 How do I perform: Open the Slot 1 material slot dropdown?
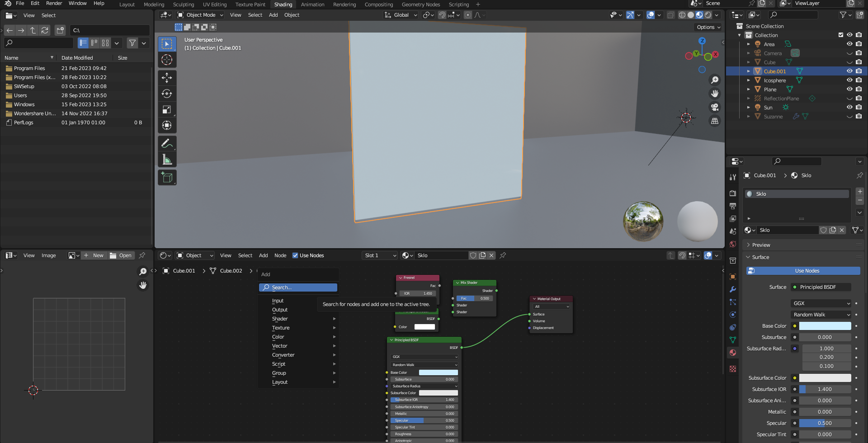pyautogui.click(x=380, y=255)
